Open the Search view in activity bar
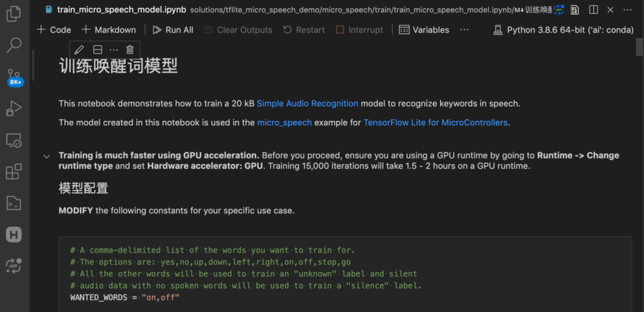Viewport: 644px width, 312px height. click(13, 45)
